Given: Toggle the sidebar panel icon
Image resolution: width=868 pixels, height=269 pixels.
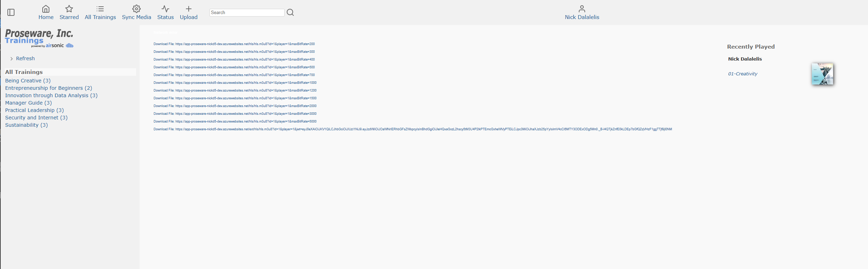Looking at the screenshot, I should [x=11, y=12].
